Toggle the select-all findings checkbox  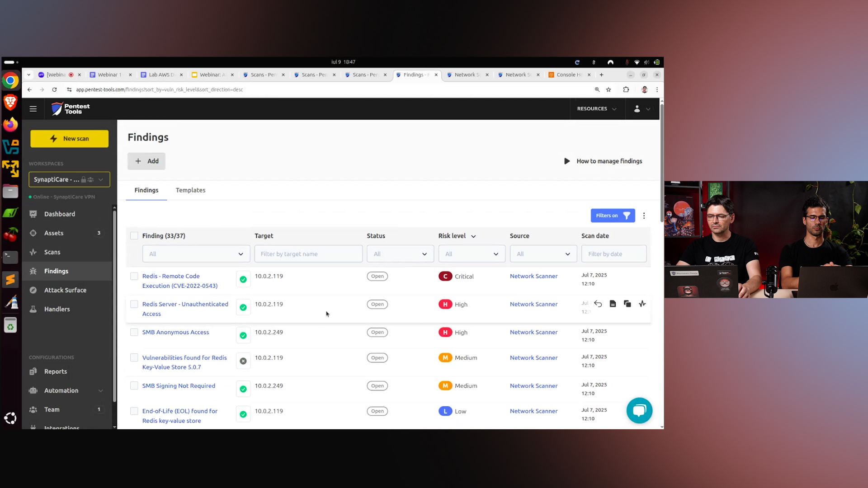[134, 236]
